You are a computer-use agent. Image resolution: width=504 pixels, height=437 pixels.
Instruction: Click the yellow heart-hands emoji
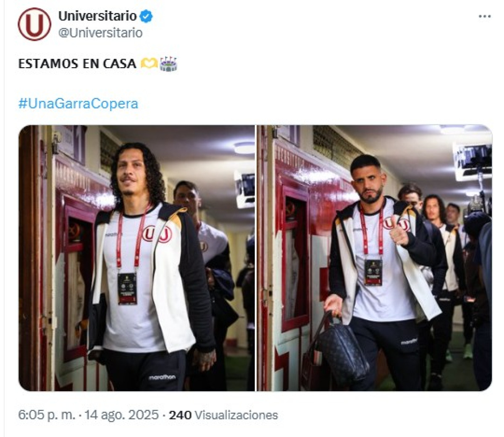(149, 63)
